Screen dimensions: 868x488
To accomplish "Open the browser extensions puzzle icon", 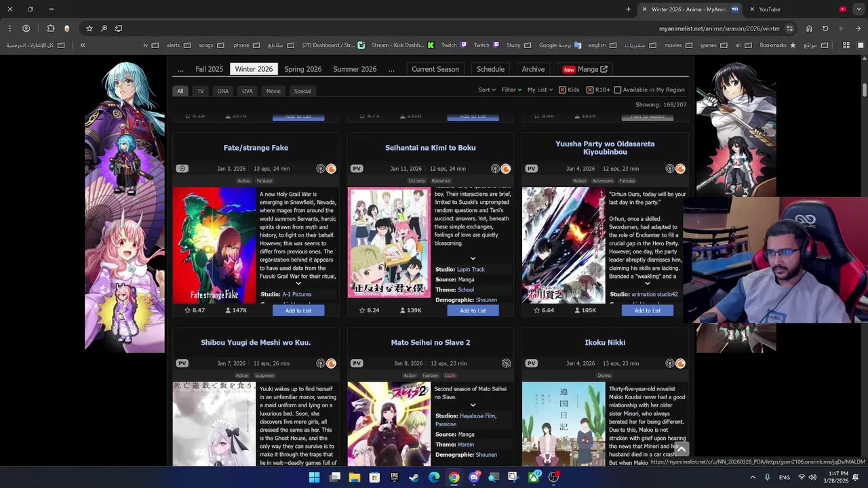I will (x=51, y=28).
